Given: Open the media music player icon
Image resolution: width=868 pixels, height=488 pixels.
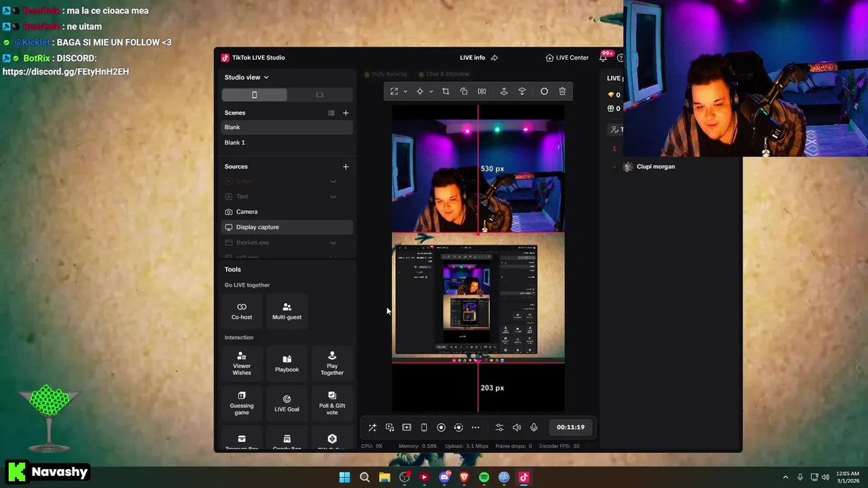Looking at the screenshot, I should 390,428.
